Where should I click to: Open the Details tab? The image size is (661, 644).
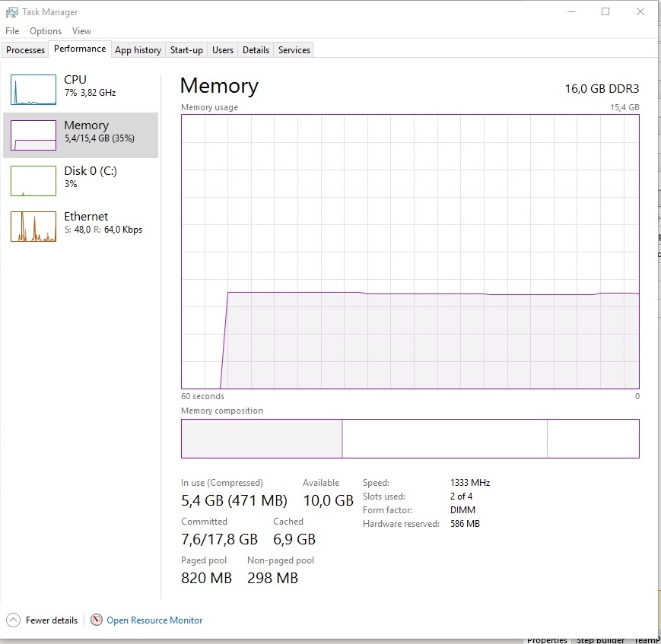(x=256, y=50)
